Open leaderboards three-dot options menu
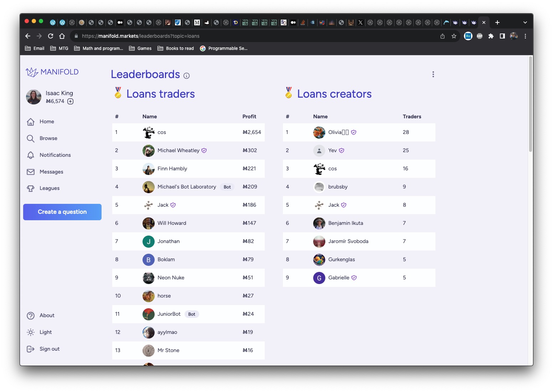The width and height of the screenshot is (553, 392). (433, 74)
